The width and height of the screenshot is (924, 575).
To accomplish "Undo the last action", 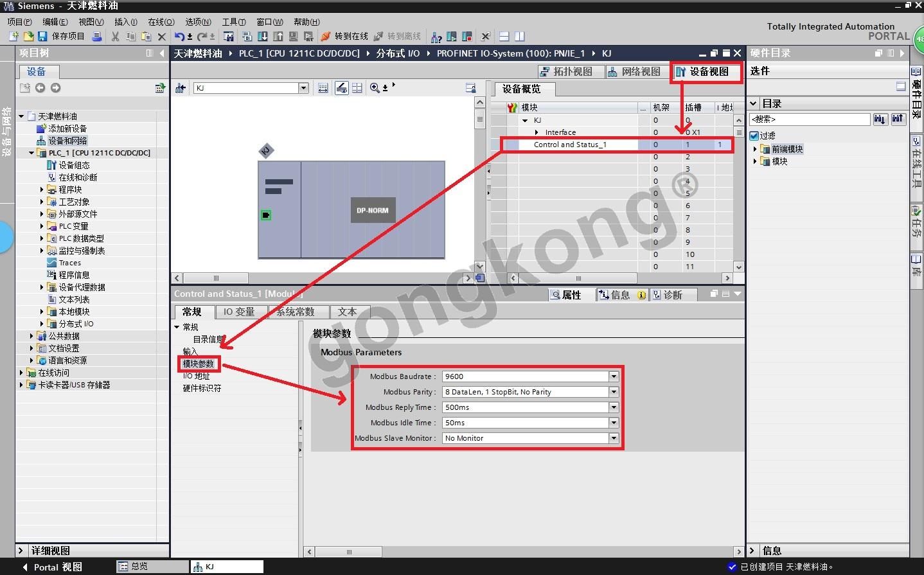I will point(180,37).
